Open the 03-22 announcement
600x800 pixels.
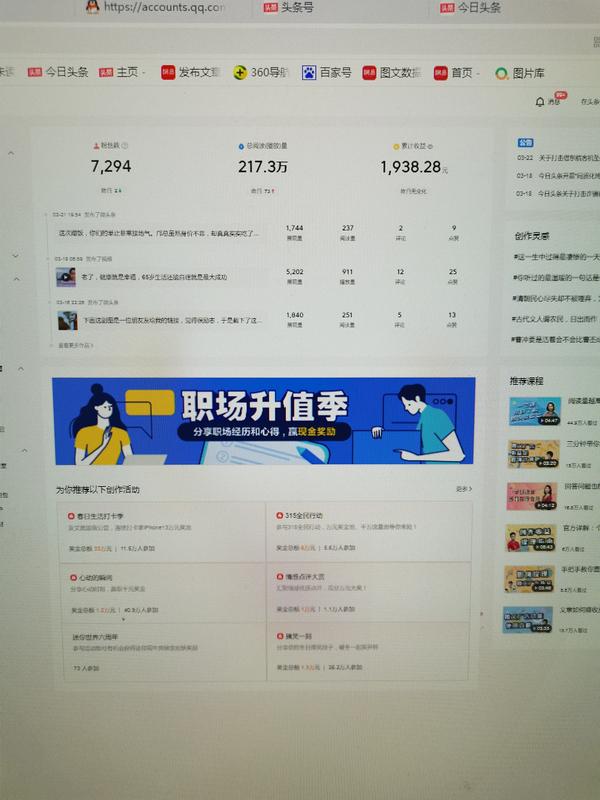558,158
